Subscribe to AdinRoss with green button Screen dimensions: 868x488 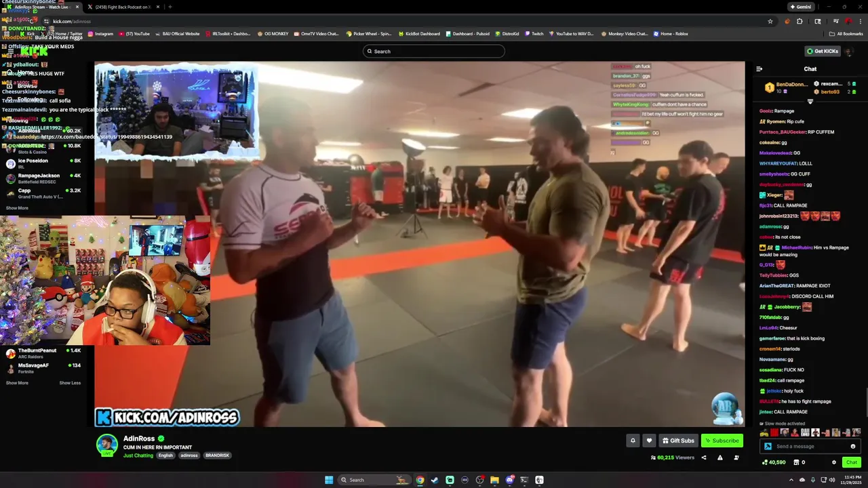[x=722, y=441]
